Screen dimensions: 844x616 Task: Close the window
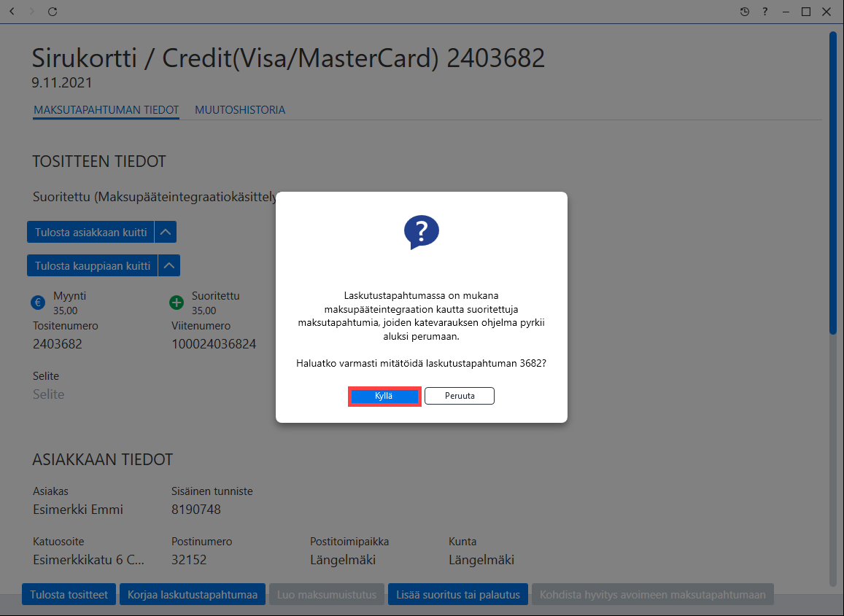point(826,11)
